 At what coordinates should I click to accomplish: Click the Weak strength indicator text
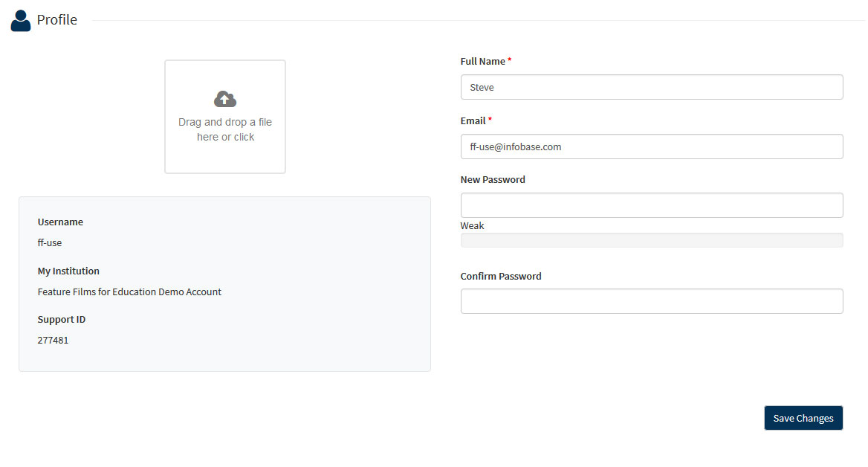(472, 225)
